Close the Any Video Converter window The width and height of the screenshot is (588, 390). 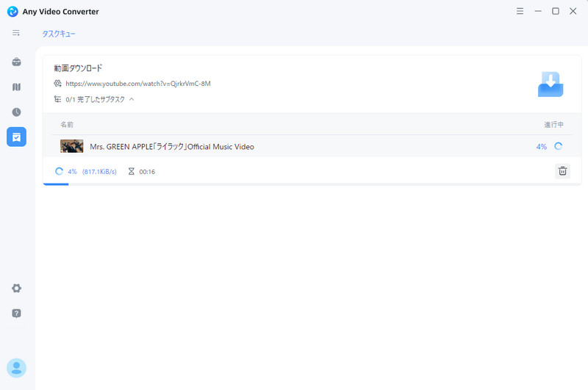tap(573, 11)
